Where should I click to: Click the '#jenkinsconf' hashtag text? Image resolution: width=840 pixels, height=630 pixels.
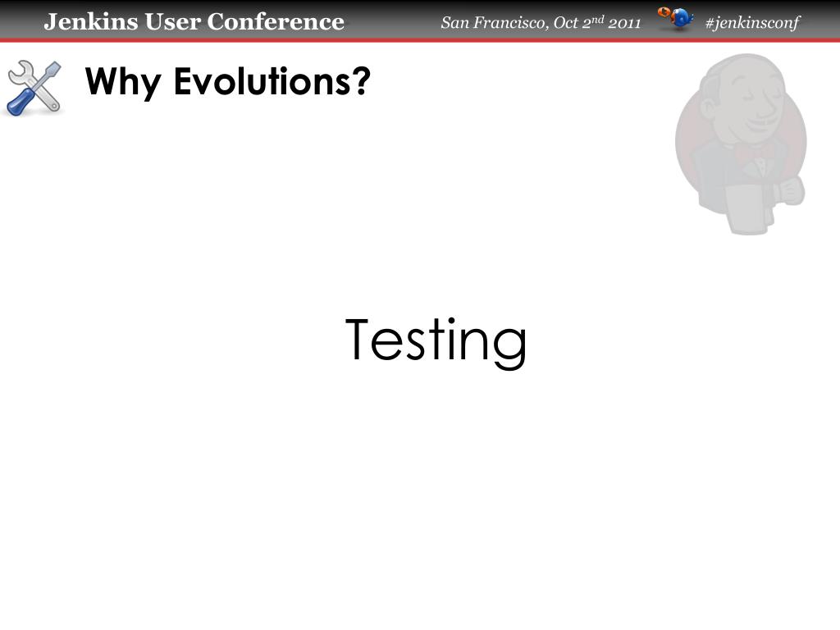click(x=752, y=22)
